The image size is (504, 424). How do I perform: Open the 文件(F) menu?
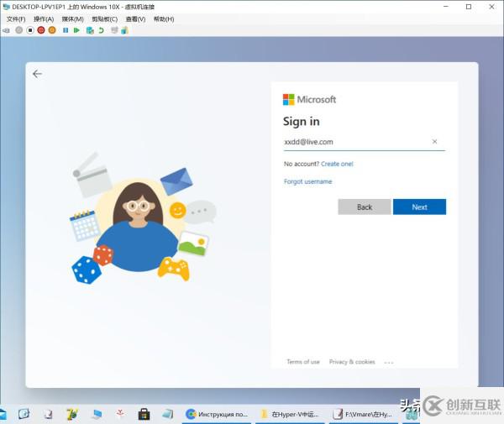[16, 19]
